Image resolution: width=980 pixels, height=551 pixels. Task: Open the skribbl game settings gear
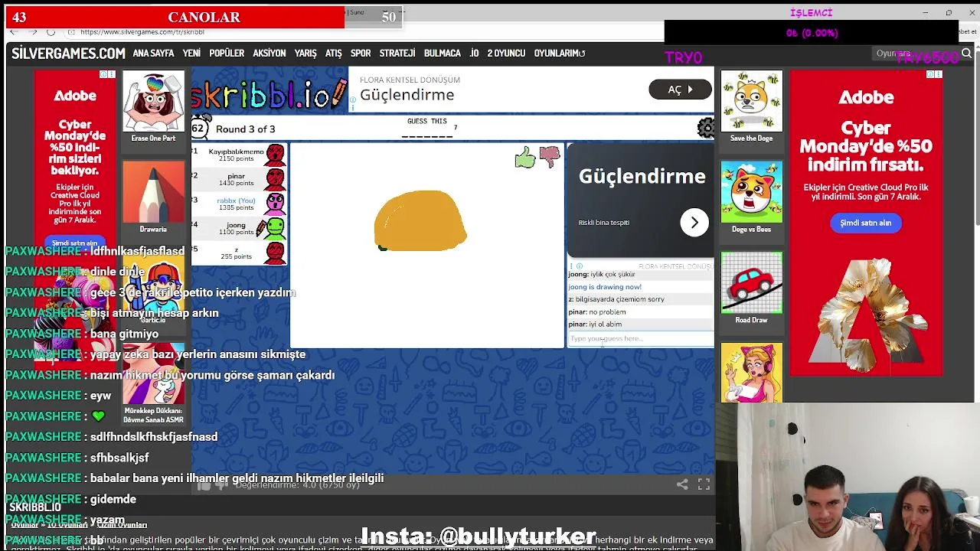pyautogui.click(x=706, y=128)
